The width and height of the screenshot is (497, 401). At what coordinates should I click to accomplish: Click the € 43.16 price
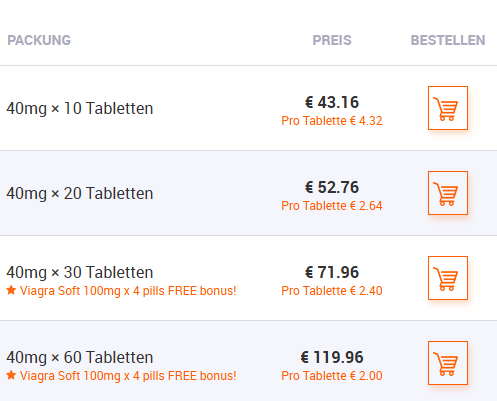(x=332, y=102)
